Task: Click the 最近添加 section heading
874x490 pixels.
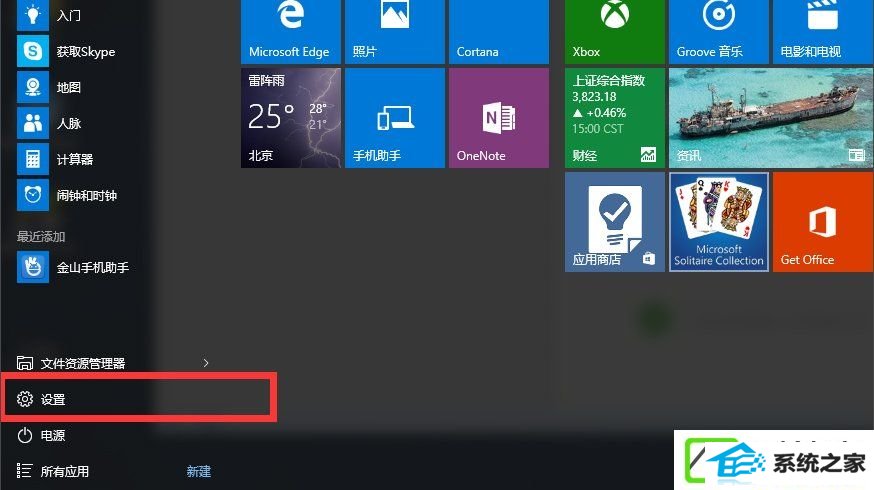Action: click(41, 236)
